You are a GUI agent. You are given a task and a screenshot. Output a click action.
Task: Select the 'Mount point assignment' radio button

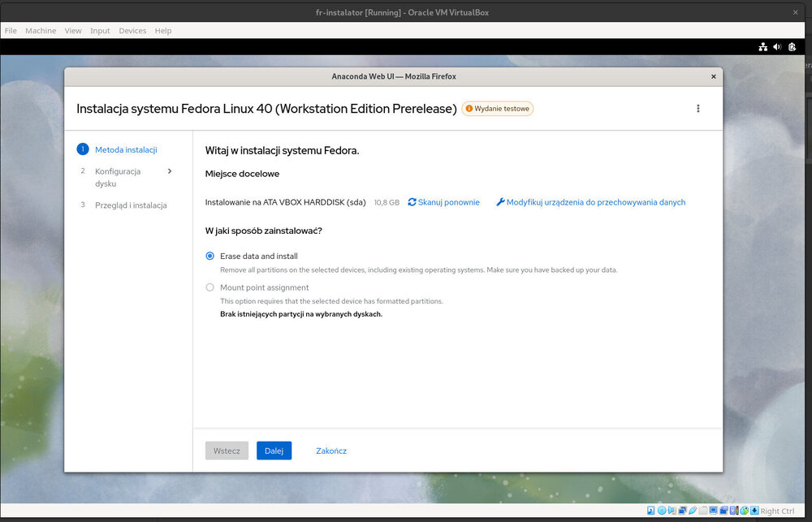pyautogui.click(x=210, y=287)
